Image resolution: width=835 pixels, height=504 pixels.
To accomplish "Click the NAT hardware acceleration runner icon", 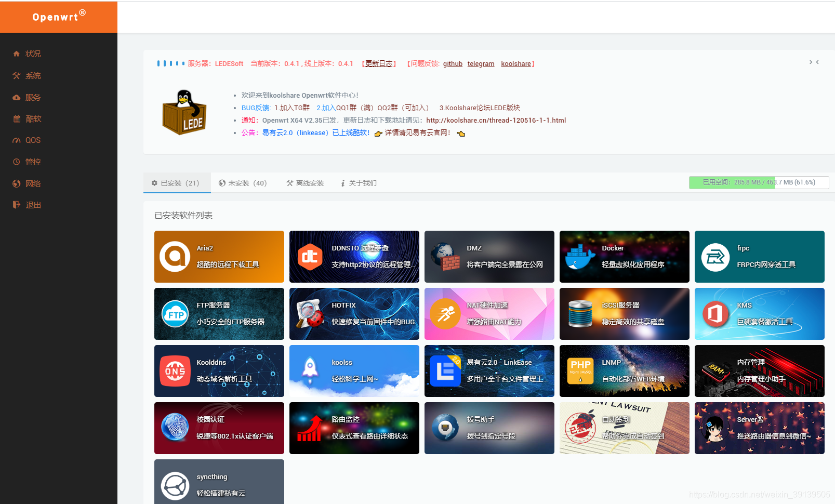I will tap(445, 314).
